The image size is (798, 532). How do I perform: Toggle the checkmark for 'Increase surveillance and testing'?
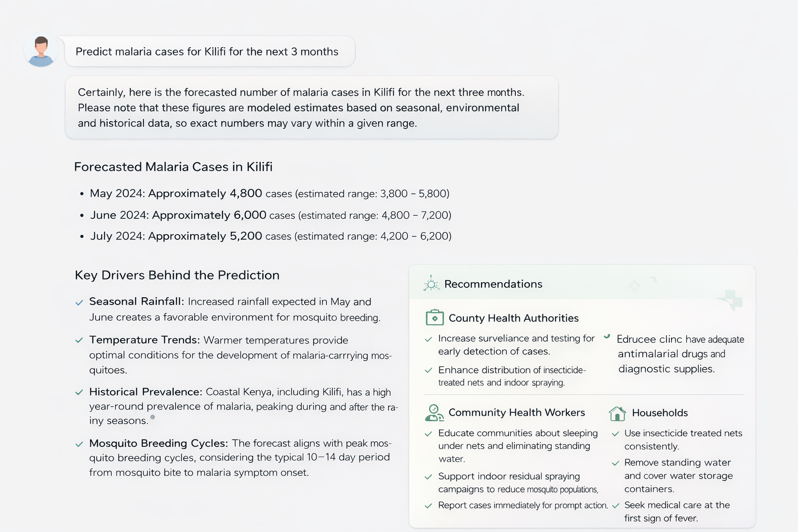428,338
